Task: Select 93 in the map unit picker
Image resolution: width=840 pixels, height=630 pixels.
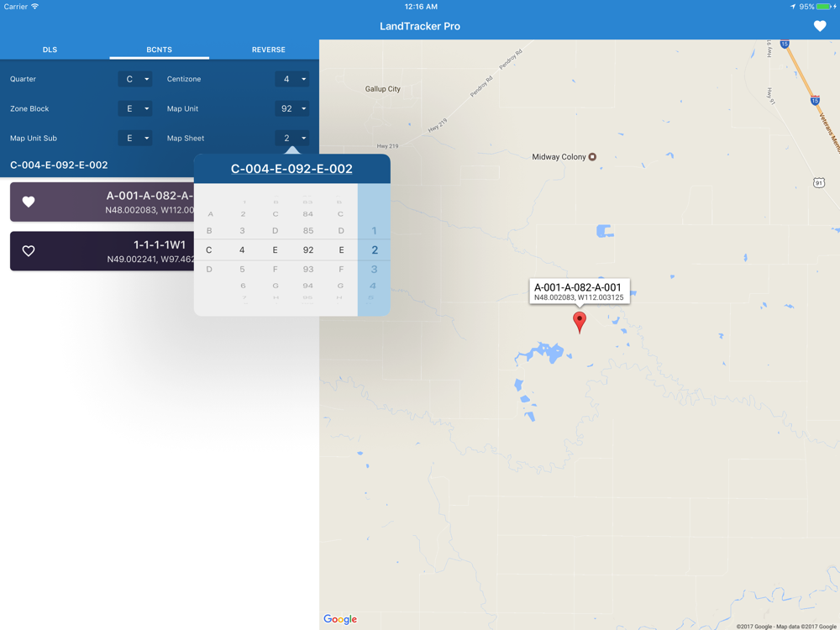Action: pyautogui.click(x=308, y=270)
